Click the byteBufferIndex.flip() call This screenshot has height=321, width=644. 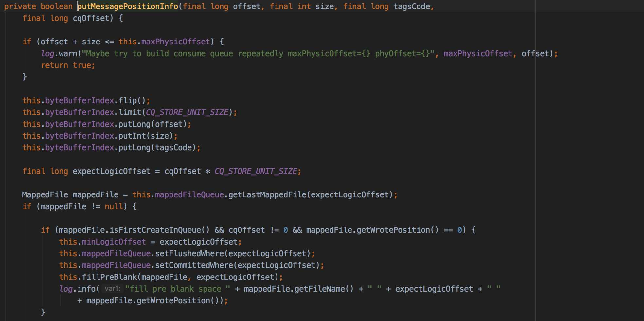(x=86, y=100)
